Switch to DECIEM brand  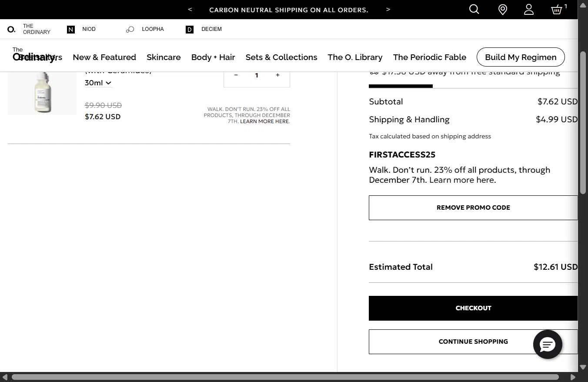204,29
